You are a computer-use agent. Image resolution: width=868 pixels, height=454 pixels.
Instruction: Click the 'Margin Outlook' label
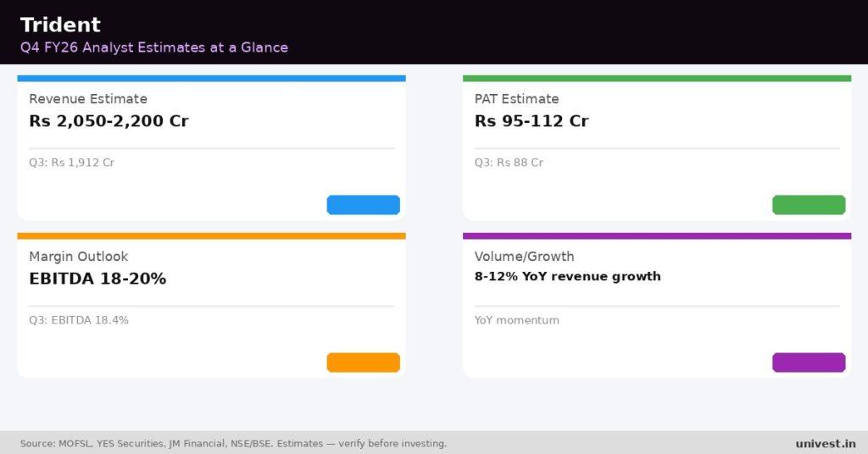coord(79,257)
